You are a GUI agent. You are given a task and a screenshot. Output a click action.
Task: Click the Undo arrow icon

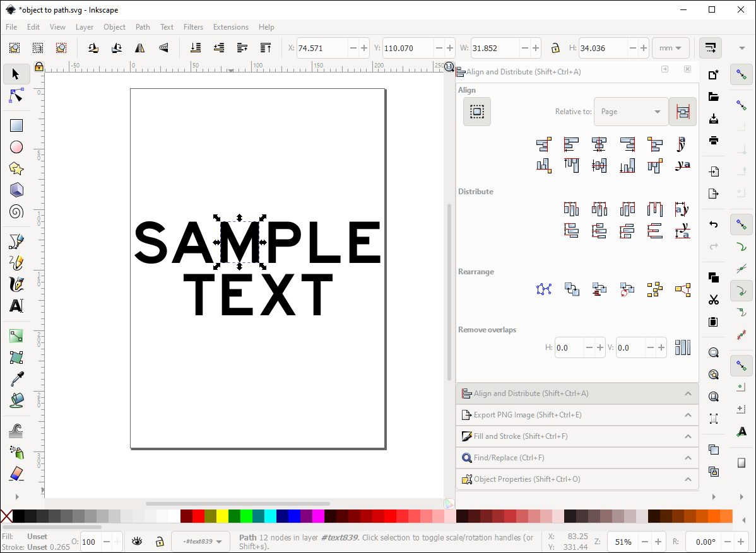(x=714, y=224)
